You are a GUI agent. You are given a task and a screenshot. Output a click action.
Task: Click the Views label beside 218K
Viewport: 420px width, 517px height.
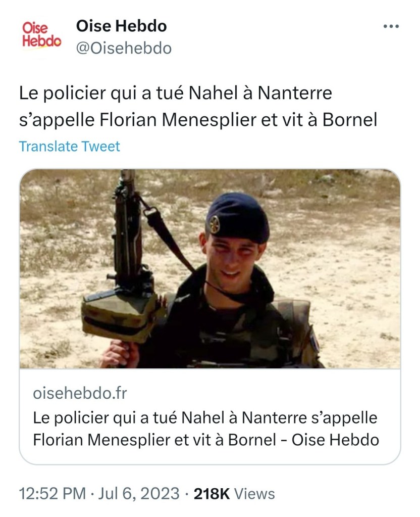pos(255,493)
